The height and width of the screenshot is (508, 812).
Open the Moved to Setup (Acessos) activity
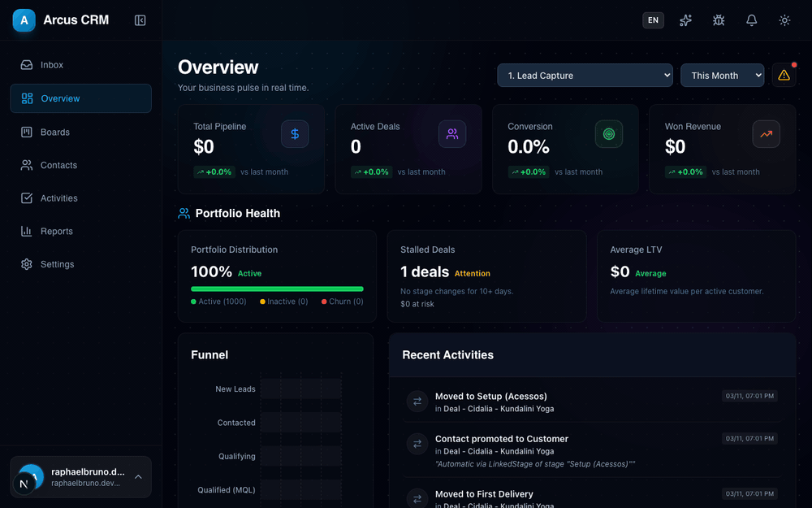pyautogui.click(x=491, y=397)
